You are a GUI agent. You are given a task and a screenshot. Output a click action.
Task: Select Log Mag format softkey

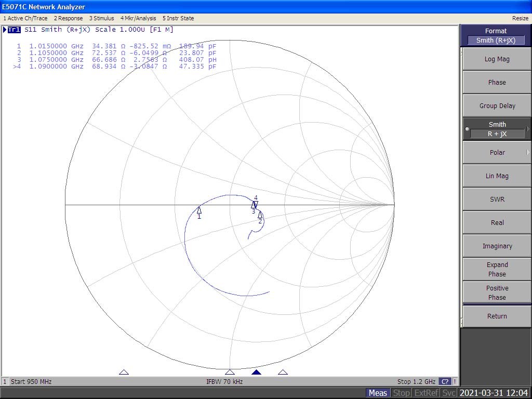(x=497, y=59)
